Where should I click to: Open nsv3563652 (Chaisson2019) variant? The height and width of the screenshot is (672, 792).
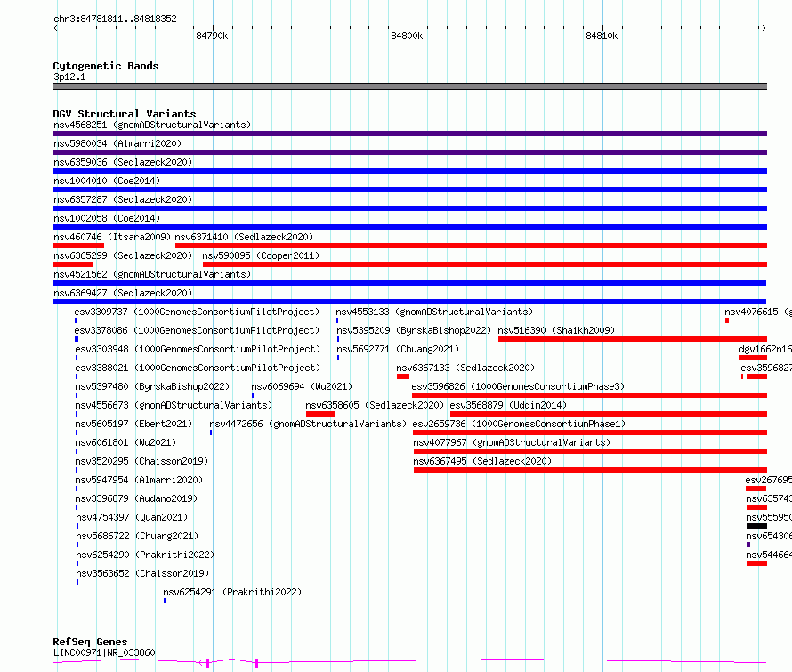coord(142,573)
